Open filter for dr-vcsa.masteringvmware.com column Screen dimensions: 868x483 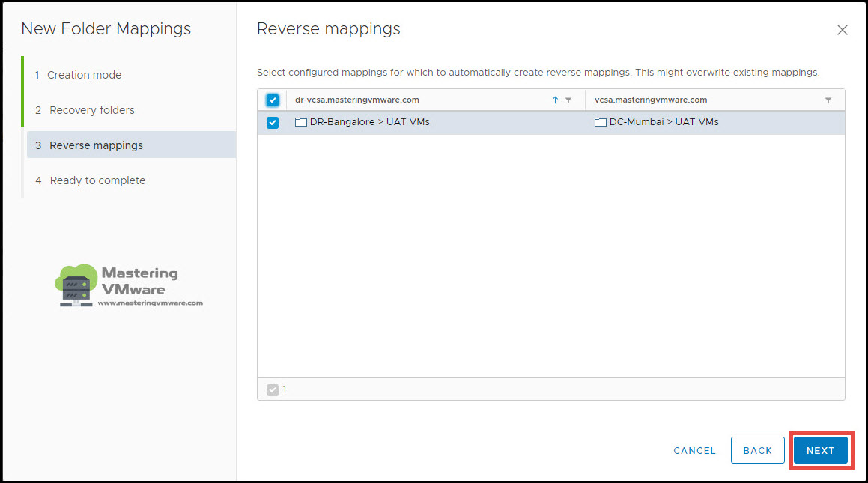pyautogui.click(x=568, y=100)
